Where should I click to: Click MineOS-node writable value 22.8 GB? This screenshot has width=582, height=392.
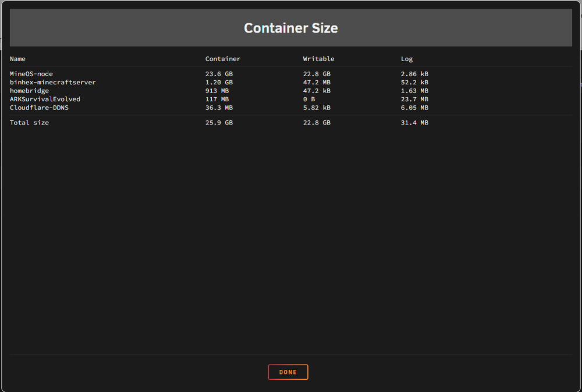317,74
